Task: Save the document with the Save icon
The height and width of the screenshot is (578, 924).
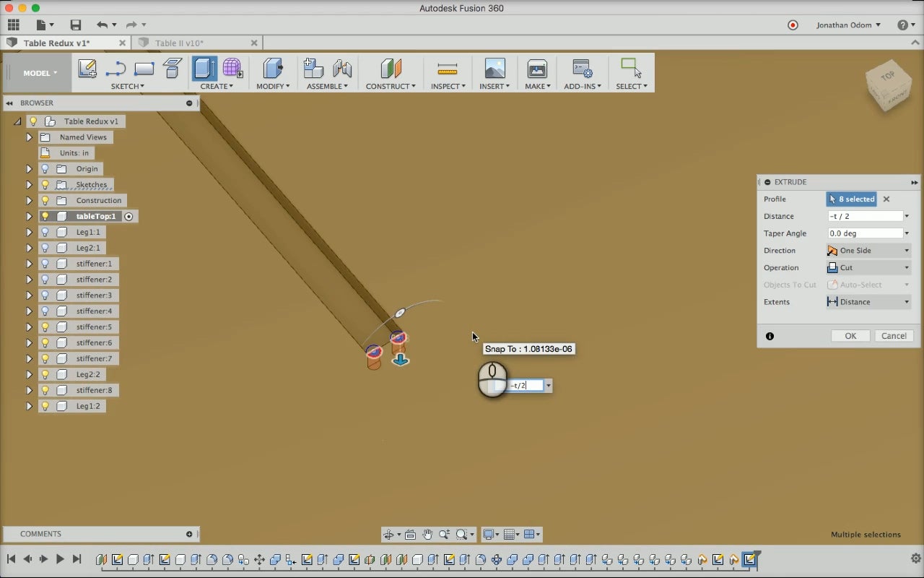Action: tap(76, 25)
